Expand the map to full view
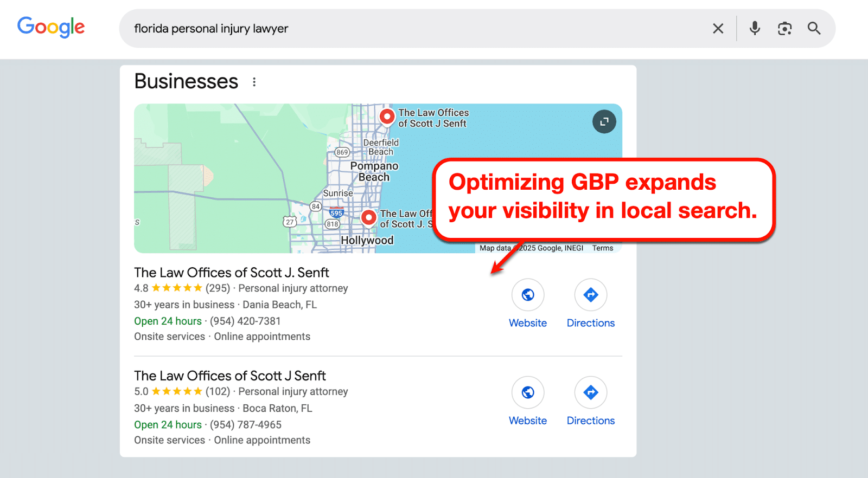Viewport: 868px width, 478px height. click(x=604, y=121)
